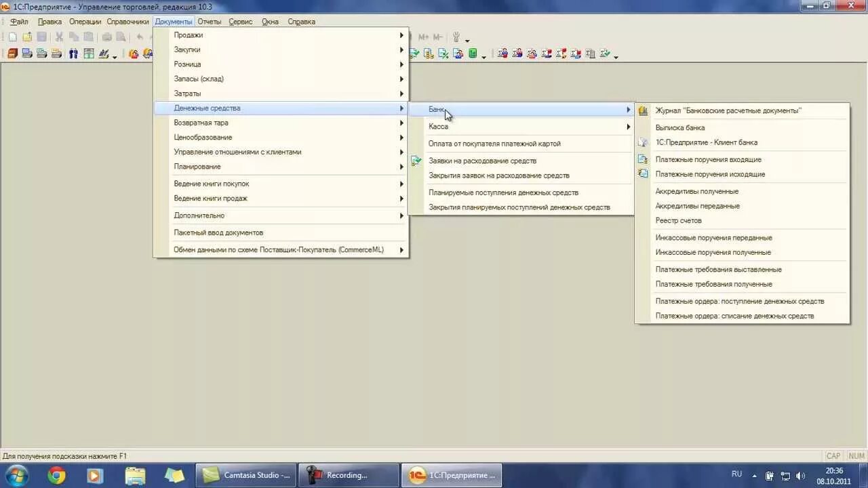Viewport: 868px width, 488px height.
Task: Click the wrench tools icon in toolbar
Action: click(456, 37)
